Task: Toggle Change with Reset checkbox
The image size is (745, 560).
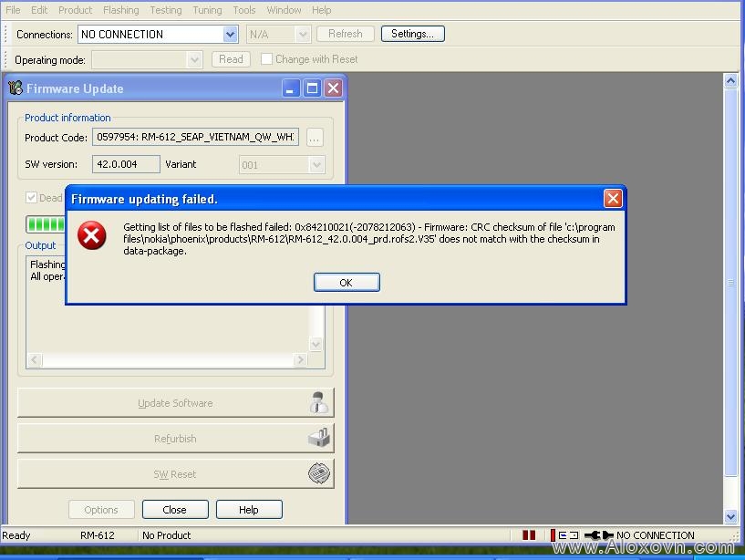Action: coord(266,59)
